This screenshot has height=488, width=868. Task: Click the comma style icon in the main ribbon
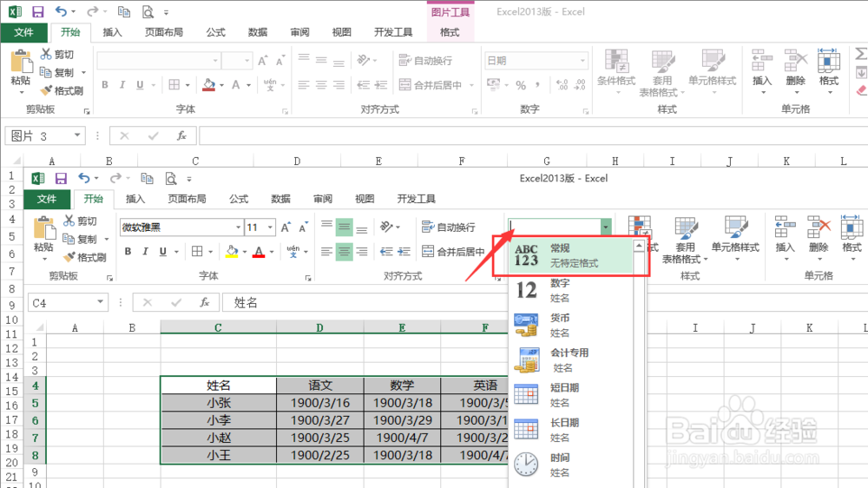click(x=537, y=85)
